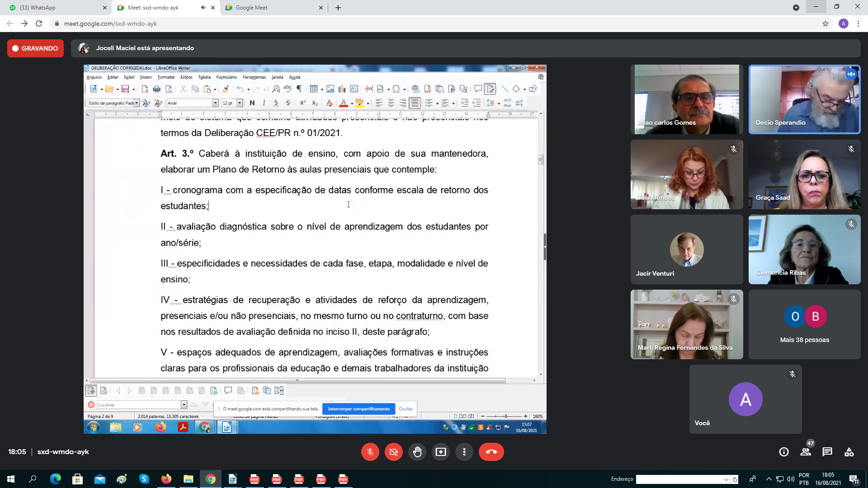Image resolution: width=868 pixels, height=488 pixels.
Task: Show hidden system tray icons chevron
Action: pos(769,479)
